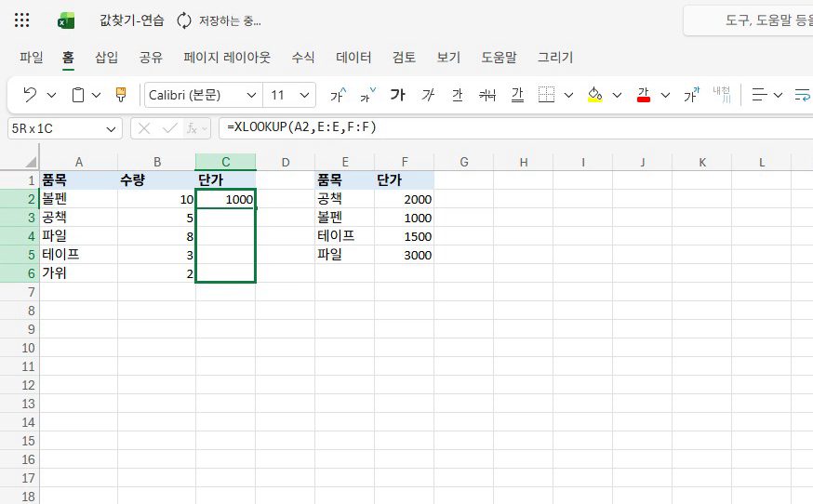813x504 pixels.
Task: Click the formula bar with XLOOKUP formula
Action: pos(516,127)
